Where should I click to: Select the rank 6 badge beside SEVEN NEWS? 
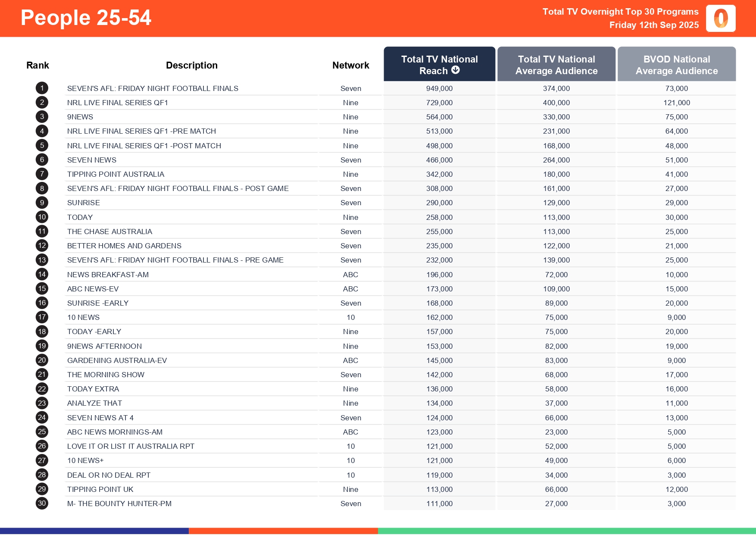pyautogui.click(x=42, y=160)
